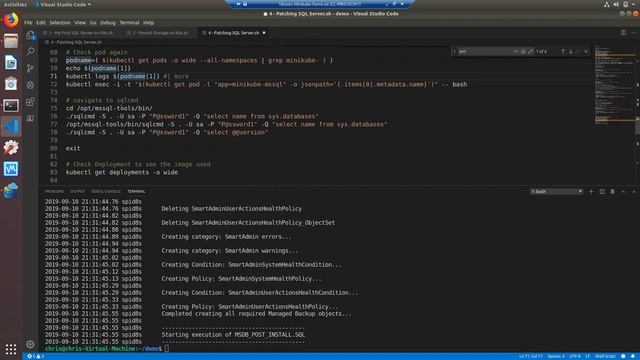
Task: Change encoding via UTF-8 status item
Action: pos(575,356)
